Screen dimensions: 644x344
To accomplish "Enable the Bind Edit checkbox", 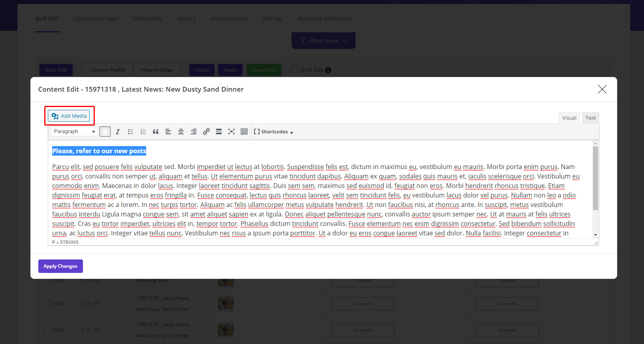I will click(x=295, y=70).
